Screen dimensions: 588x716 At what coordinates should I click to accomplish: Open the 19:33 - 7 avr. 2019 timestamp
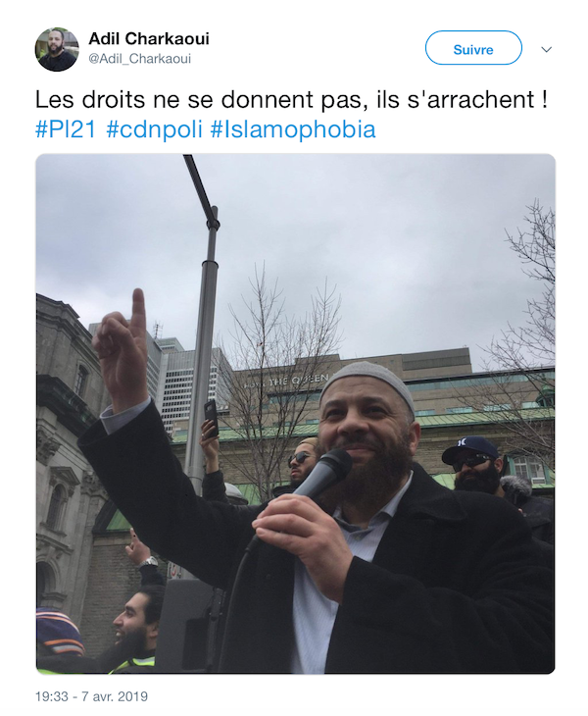point(92,696)
